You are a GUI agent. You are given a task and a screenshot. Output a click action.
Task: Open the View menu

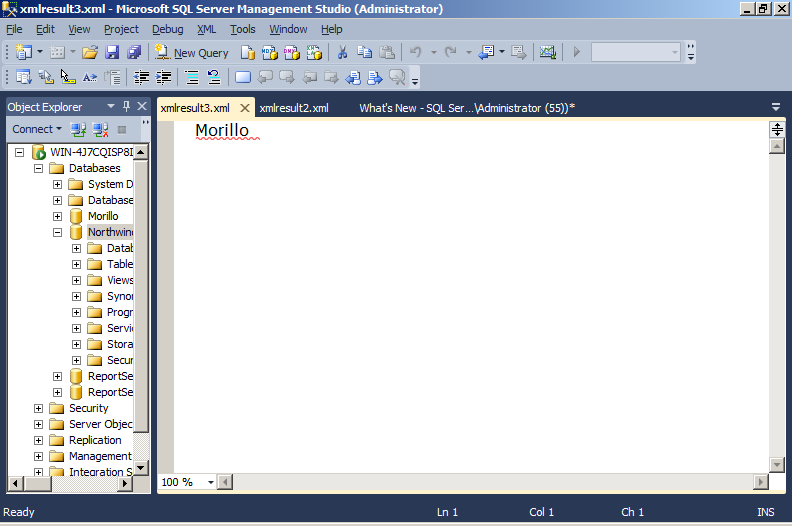coord(79,29)
